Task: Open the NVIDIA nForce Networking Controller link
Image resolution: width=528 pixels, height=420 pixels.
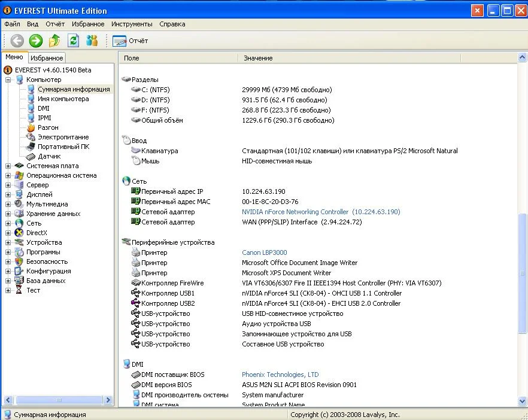Action: 295,212
